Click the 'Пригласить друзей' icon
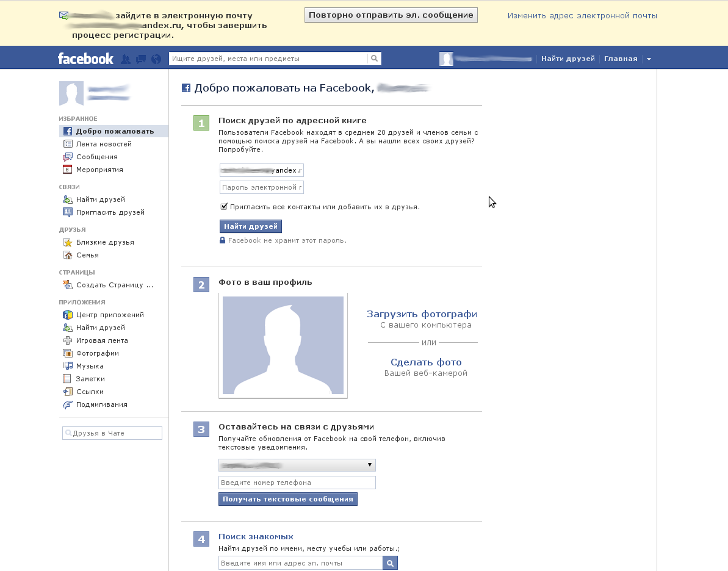The height and width of the screenshot is (571, 728). pyautogui.click(x=68, y=212)
